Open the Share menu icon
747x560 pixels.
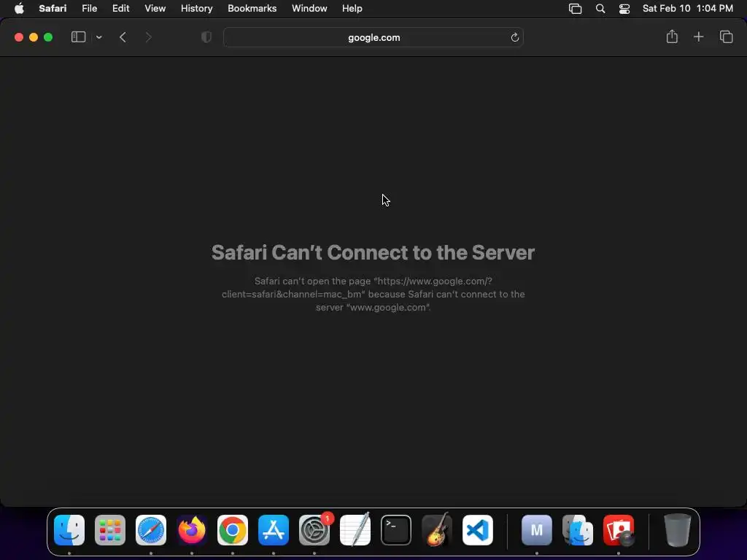click(x=672, y=36)
